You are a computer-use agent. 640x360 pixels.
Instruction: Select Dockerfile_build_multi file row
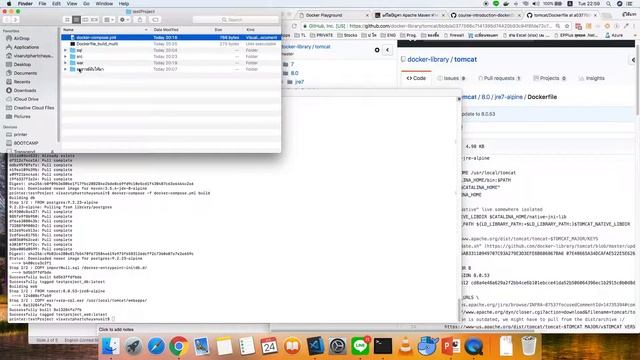(x=171, y=44)
